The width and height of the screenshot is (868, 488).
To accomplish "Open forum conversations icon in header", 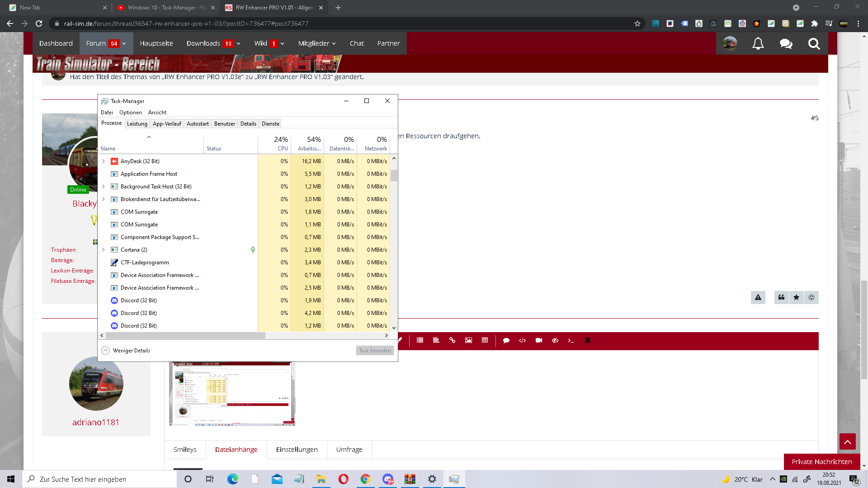I will (x=786, y=43).
